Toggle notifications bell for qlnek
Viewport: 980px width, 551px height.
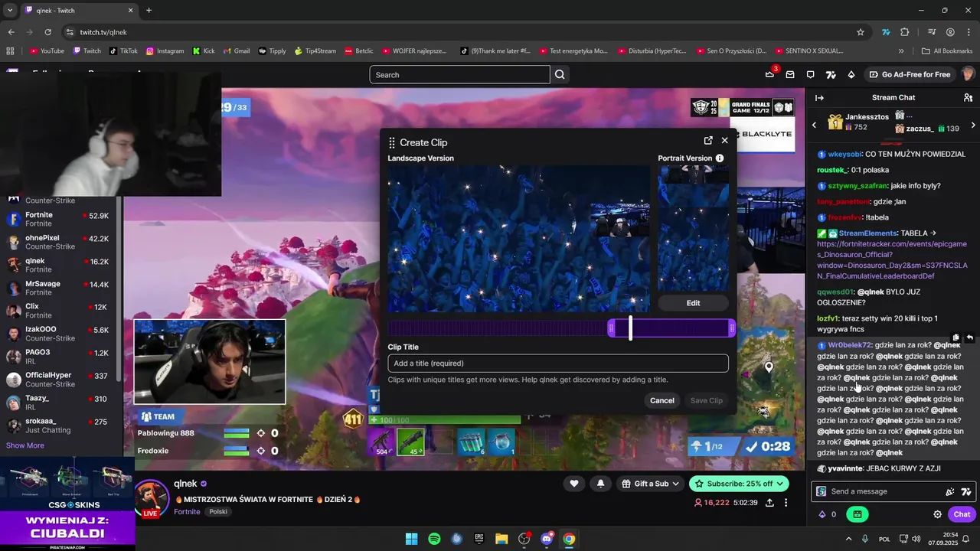(x=600, y=484)
